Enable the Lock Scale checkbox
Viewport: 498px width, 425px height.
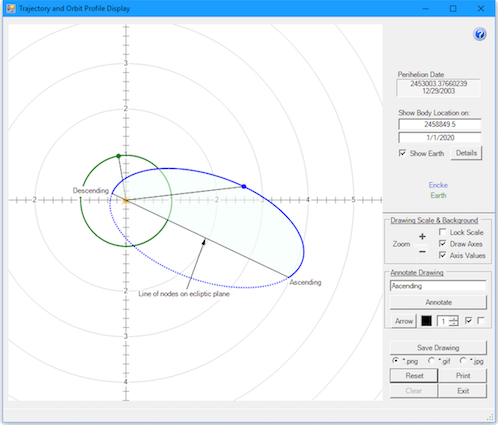coord(443,232)
